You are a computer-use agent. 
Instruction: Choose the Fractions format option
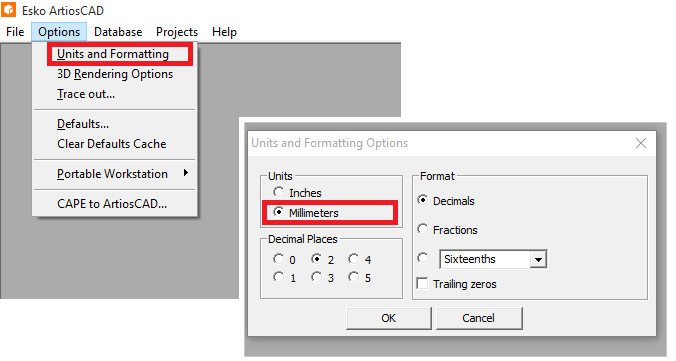422,229
